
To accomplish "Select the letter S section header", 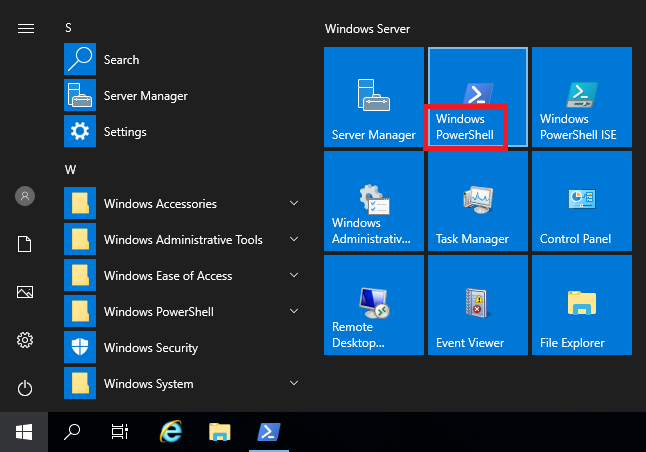I will click(68, 28).
